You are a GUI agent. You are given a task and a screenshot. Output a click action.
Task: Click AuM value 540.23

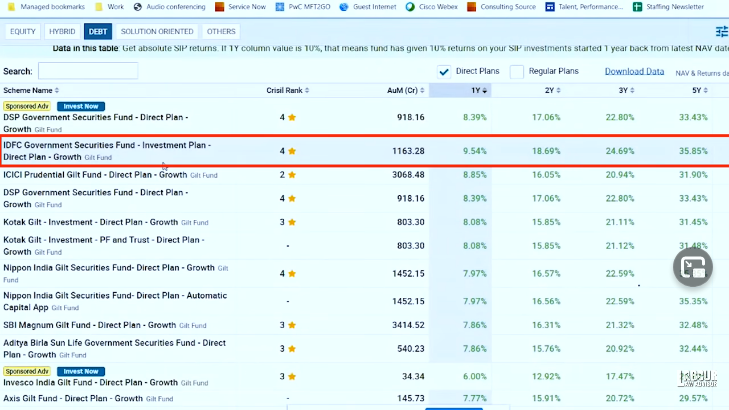coord(411,349)
